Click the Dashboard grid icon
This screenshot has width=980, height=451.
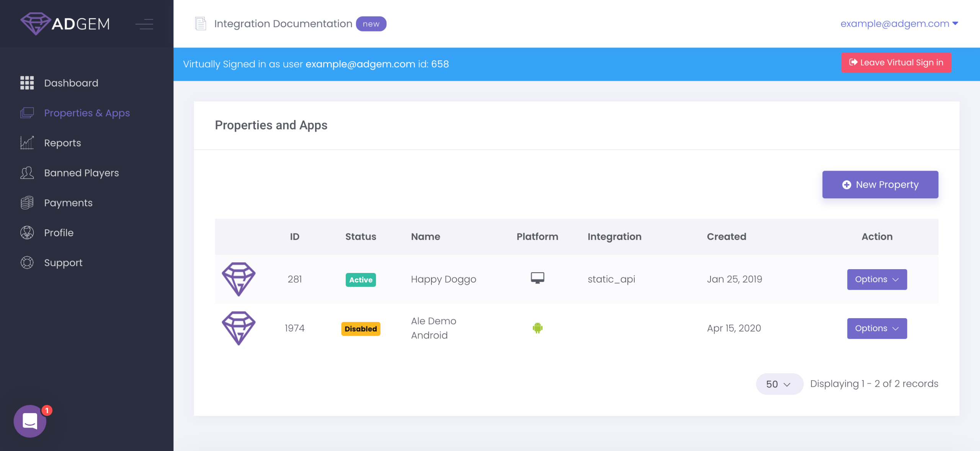(27, 83)
